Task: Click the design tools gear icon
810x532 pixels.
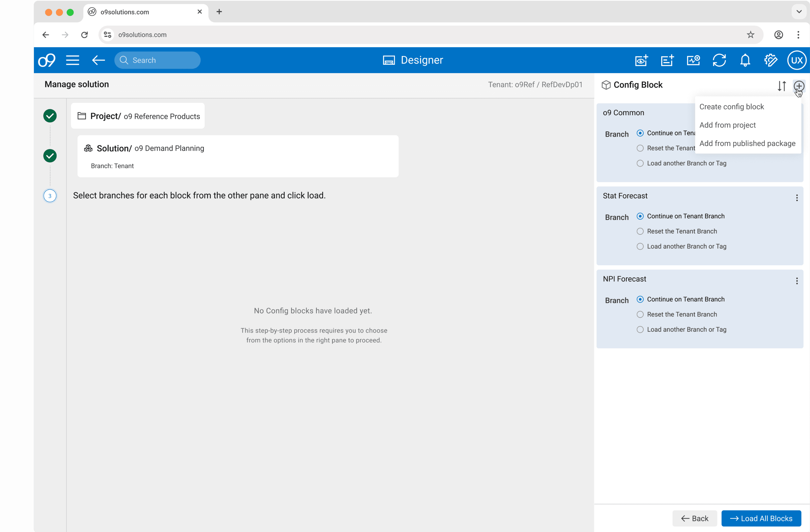Action: click(x=771, y=60)
